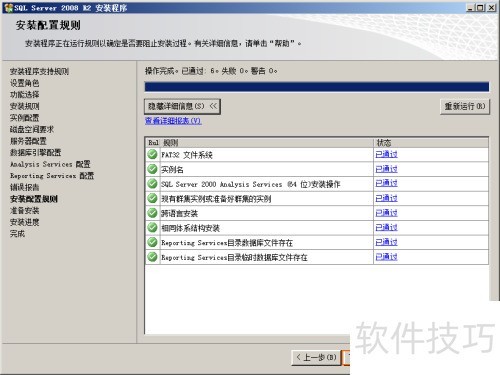Image resolution: width=500 pixels, height=375 pixels.
Task: Click check icon for 跨语言安装 row
Action: pyautogui.click(x=152, y=213)
